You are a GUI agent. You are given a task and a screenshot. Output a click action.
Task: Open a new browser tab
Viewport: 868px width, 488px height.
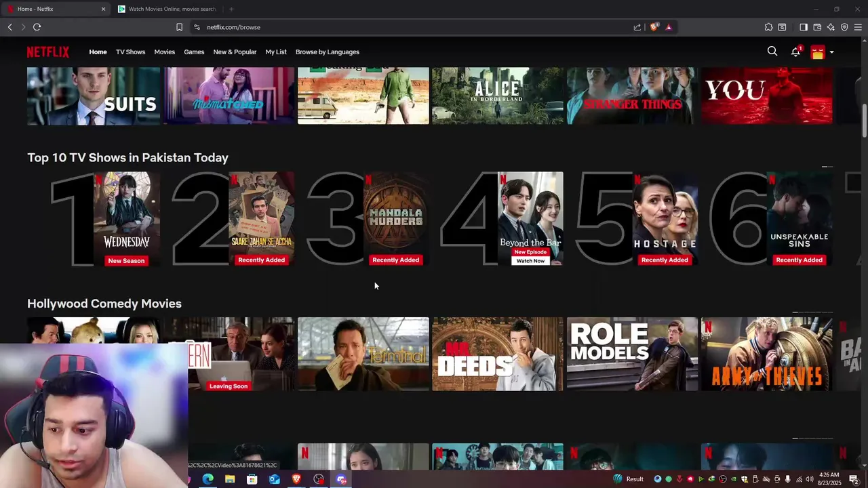click(x=231, y=9)
